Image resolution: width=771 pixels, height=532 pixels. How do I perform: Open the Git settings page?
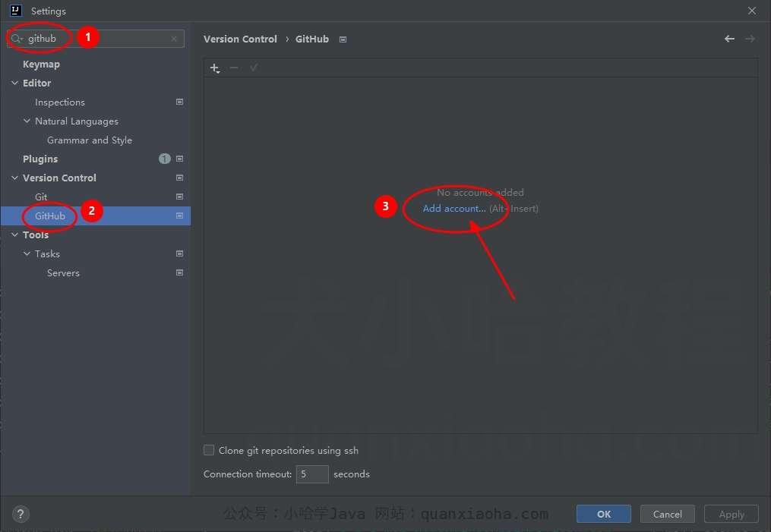coord(41,197)
